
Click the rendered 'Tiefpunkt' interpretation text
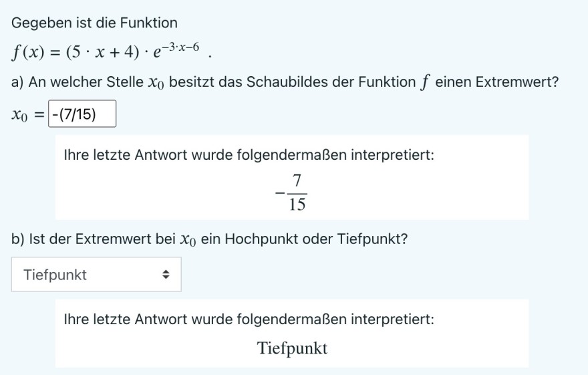[292, 348]
